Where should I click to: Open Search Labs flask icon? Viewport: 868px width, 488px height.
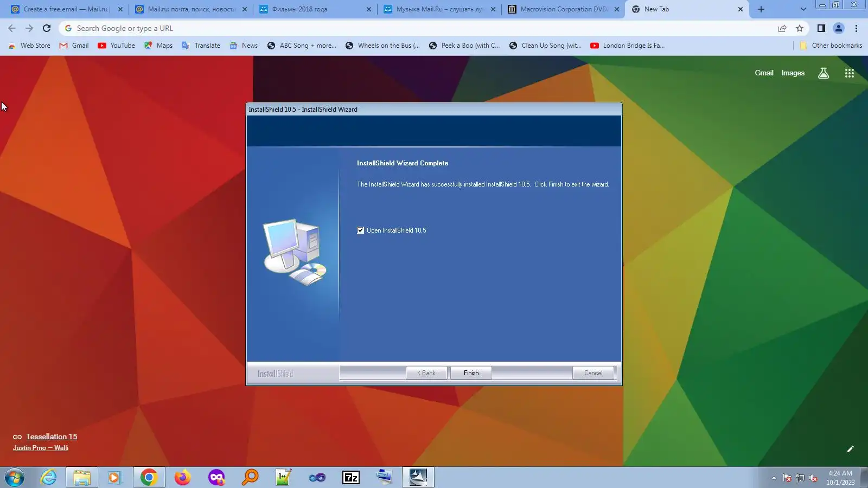coord(824,73)
